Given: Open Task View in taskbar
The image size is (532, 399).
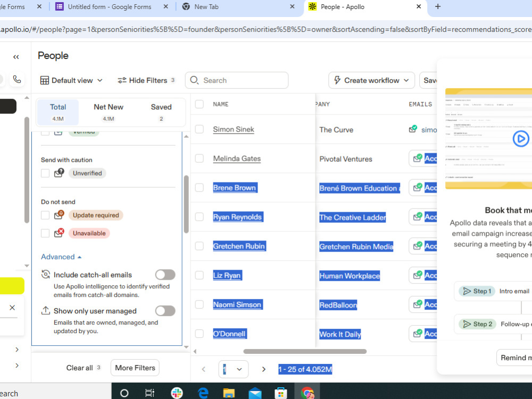Looking at the screenshot, I should 149,393.
